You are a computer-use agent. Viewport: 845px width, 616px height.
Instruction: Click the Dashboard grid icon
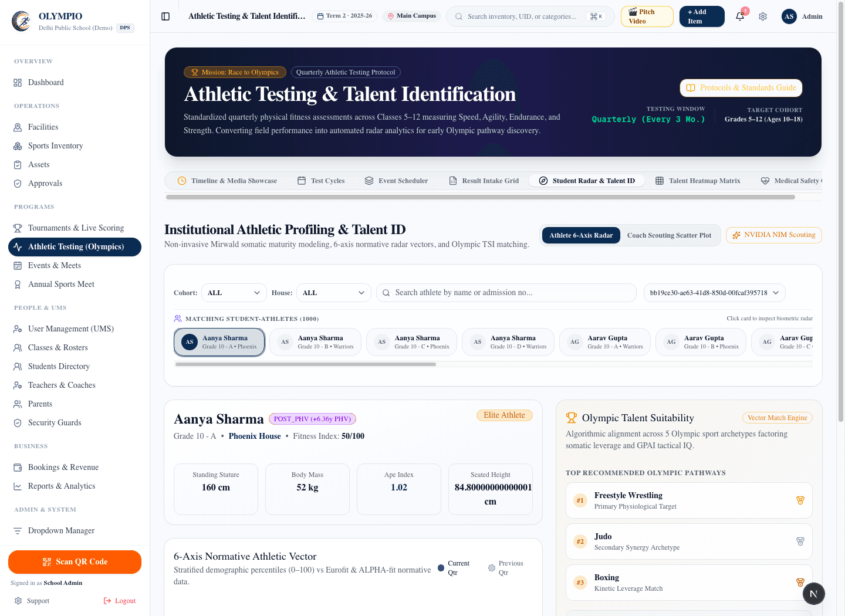click(18, 83)
